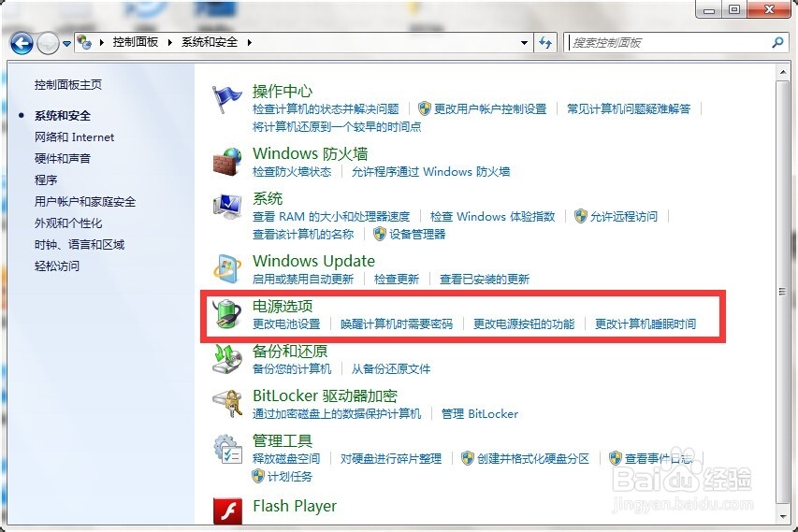Click 控制面板 in the breadcrumb path

pyautogui.click(x=136, y=42)
